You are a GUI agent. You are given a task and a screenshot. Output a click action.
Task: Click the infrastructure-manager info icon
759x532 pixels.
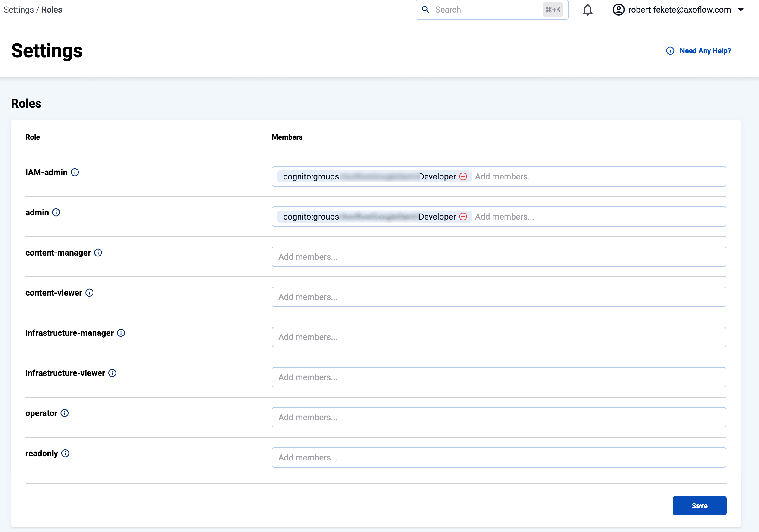[x=122, y=333]
